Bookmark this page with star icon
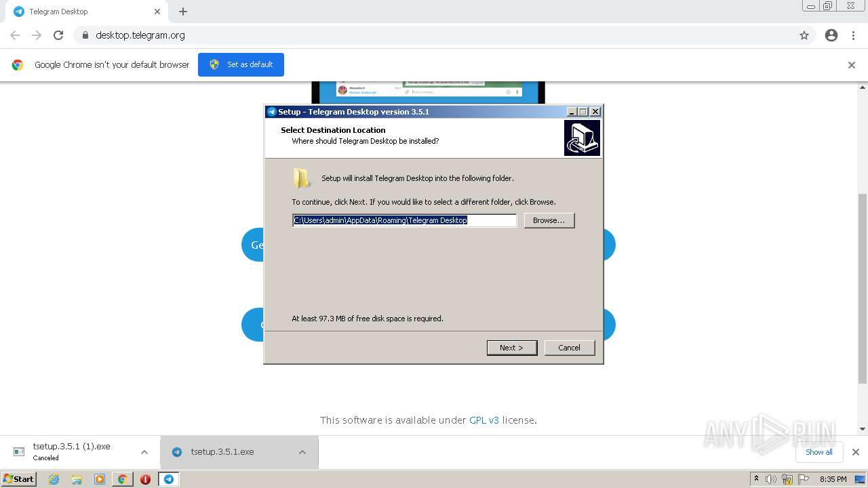The width and height of the screenshot is (868, 488). [804, 35]
